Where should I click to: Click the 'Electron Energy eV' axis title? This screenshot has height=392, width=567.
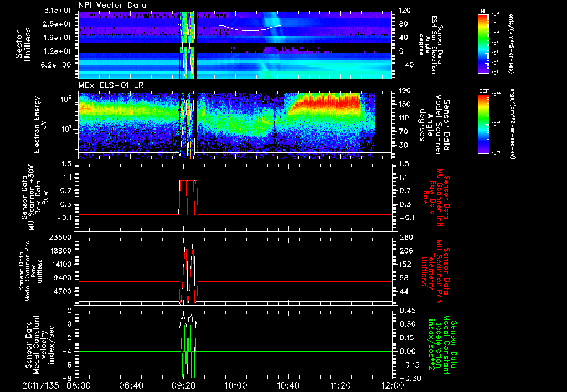(x=41, y=125)
